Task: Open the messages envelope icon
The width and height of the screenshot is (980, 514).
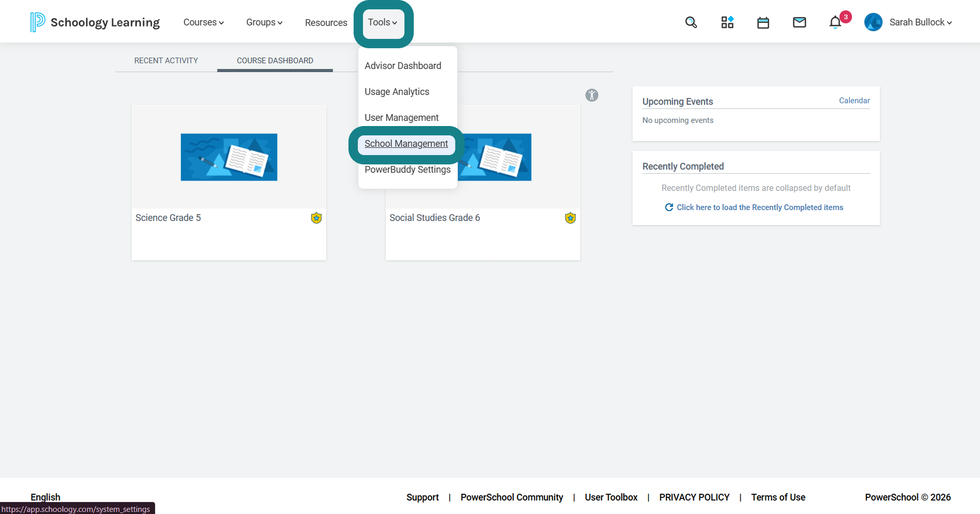Action: [800, 22]
